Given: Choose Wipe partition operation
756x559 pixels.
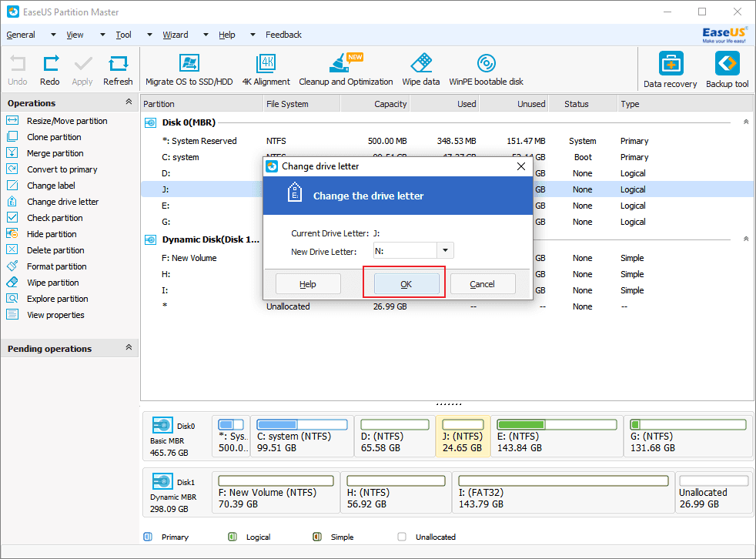Looking at the screenshot, I should pyautogui.click(x=42, y=283).
